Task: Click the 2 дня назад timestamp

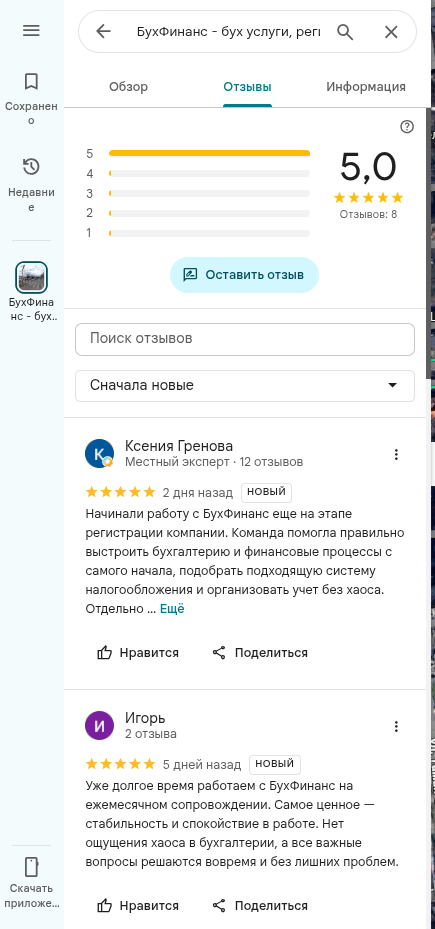Action: [198, 492]
